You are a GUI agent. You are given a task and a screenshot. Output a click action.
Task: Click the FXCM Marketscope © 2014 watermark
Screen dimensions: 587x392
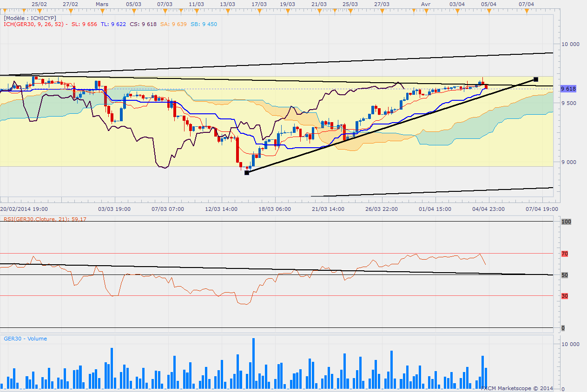517,388
